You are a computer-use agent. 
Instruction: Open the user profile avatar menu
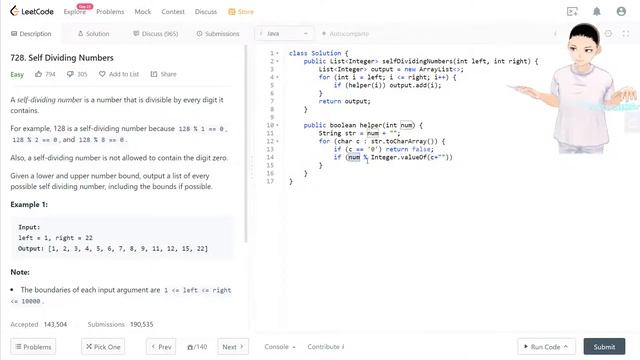click(x=621, y=11)
